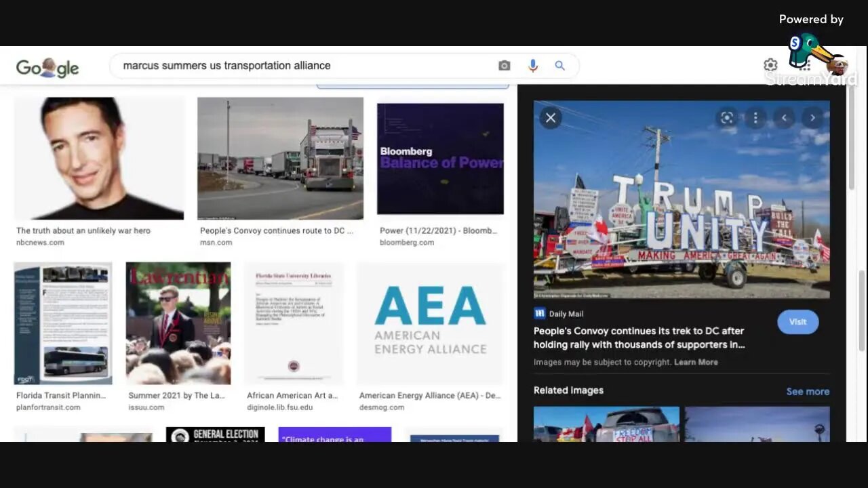Click diginole.lib.fsu.edu source text
This screenshot has height=488, width=868.
click(280, 407)
